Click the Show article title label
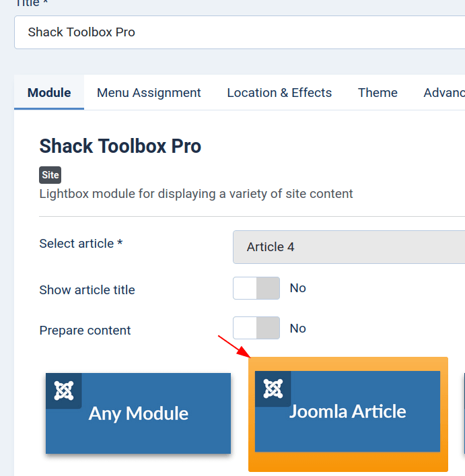Image resolution: width=465 pixels, height=476 pixels. click(87, 290)
